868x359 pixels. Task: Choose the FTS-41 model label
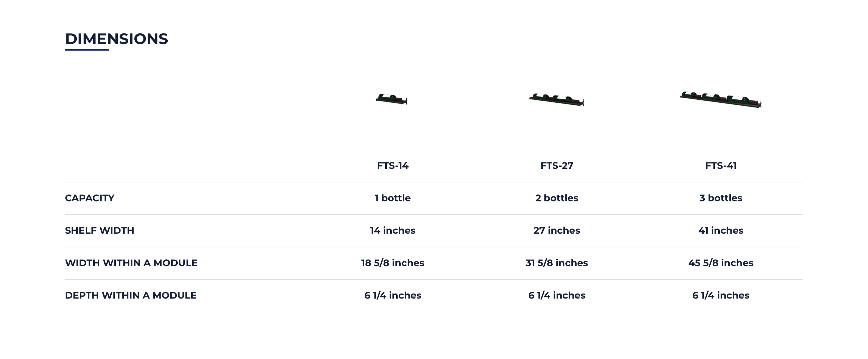point(721,166)
